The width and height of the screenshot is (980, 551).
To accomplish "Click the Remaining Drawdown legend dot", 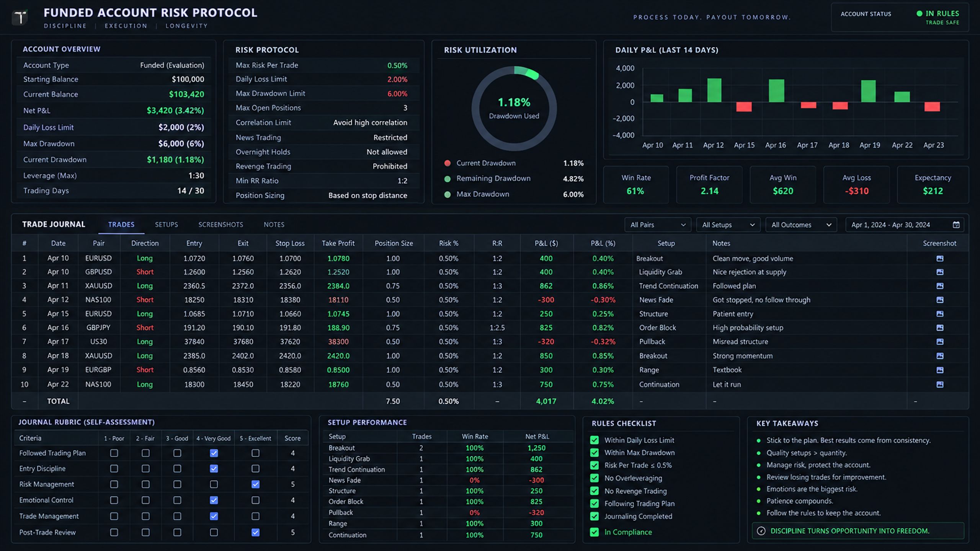I will pyautogui.click(x=447, y=179).
